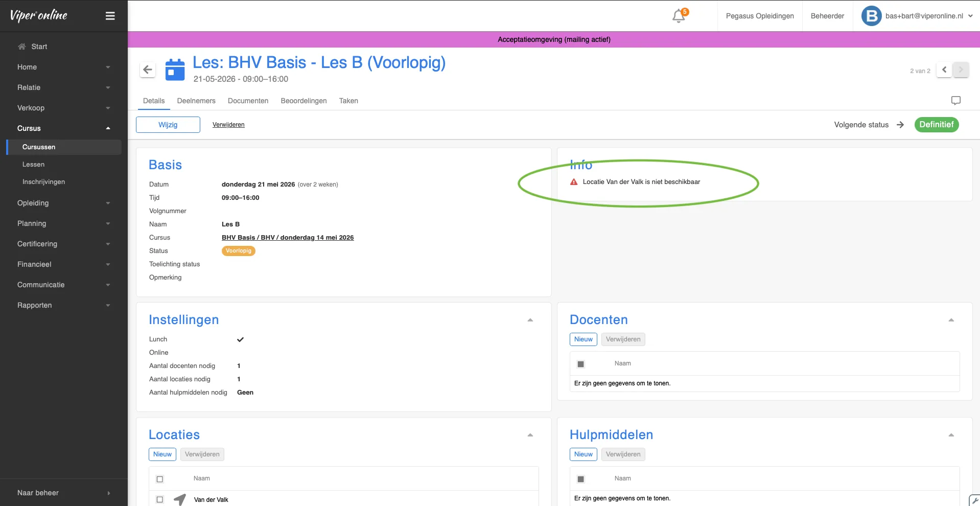Click Naam column header in Locaties
The image size is (980, 506).
202,478
